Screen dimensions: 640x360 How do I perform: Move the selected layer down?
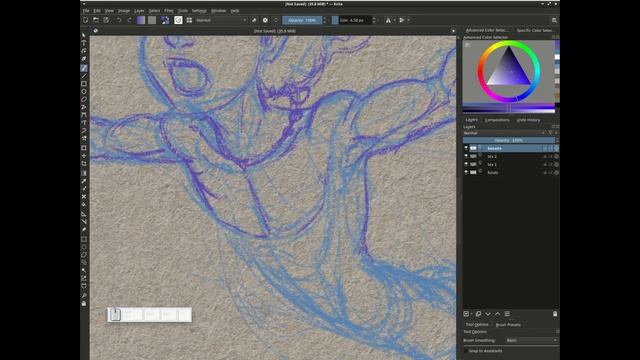click(488, 313)
